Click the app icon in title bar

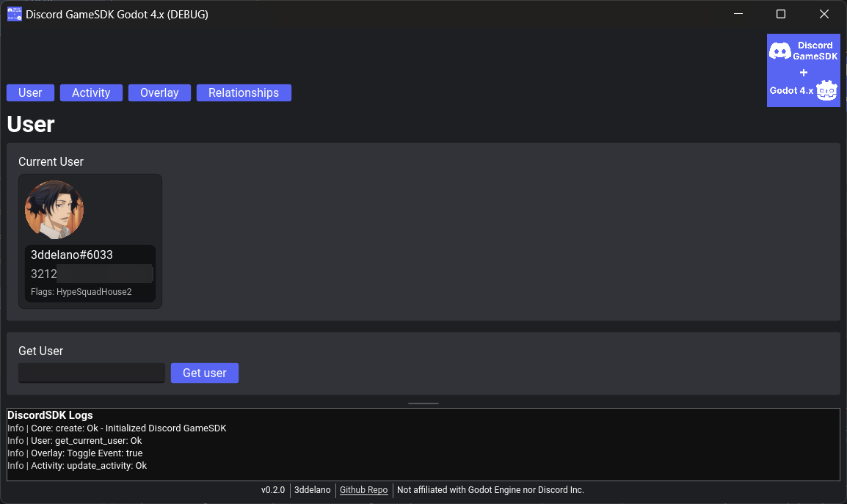(15, 14)
